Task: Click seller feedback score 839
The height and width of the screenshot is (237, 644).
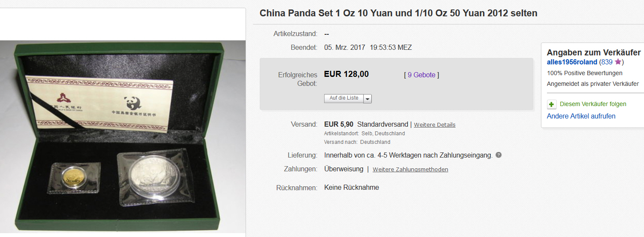Action: 607,62
